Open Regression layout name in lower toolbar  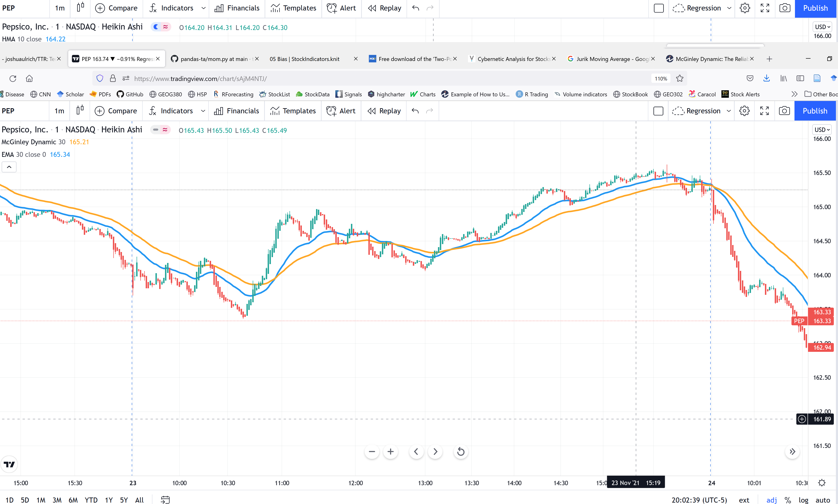(696, 111)
